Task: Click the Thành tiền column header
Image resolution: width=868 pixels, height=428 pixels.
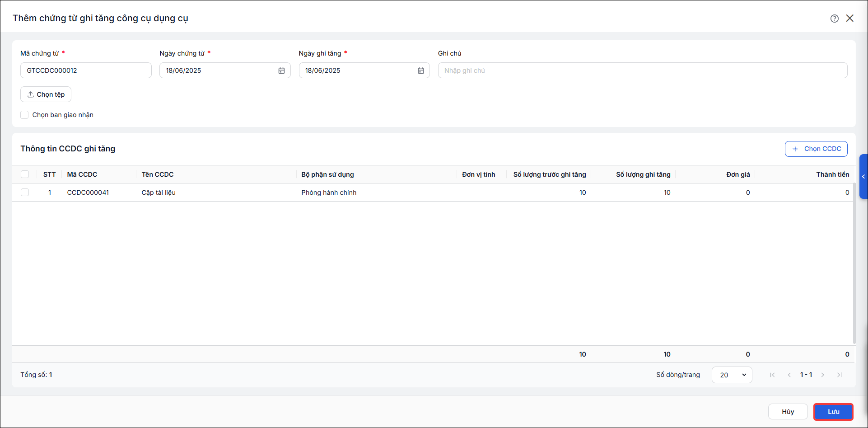Action: [833, 174]
